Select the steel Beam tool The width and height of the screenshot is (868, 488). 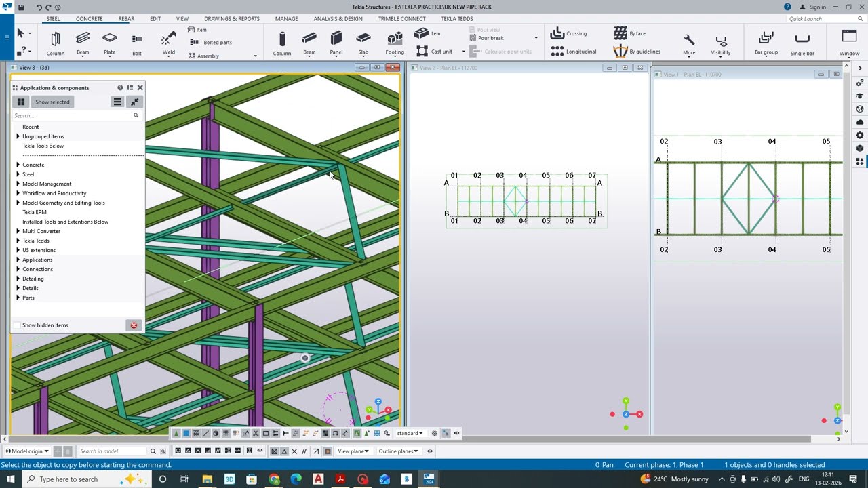83,43
